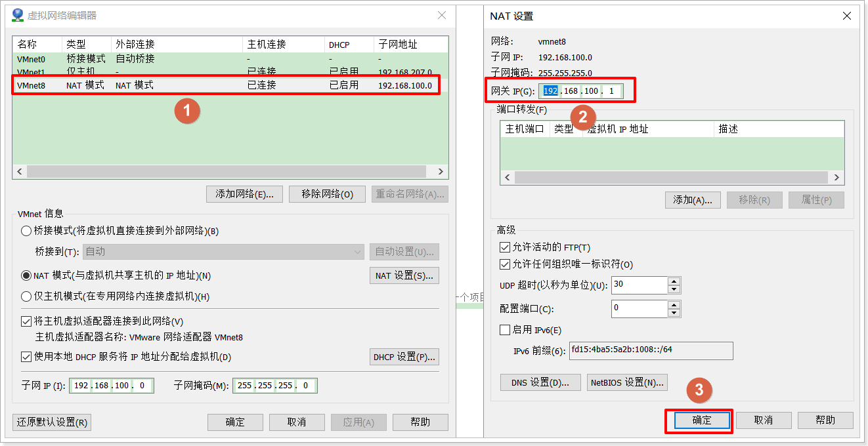
Task: Close the NAT 设置 dialog
Action: pyautogui.click(x=847, y=15)
